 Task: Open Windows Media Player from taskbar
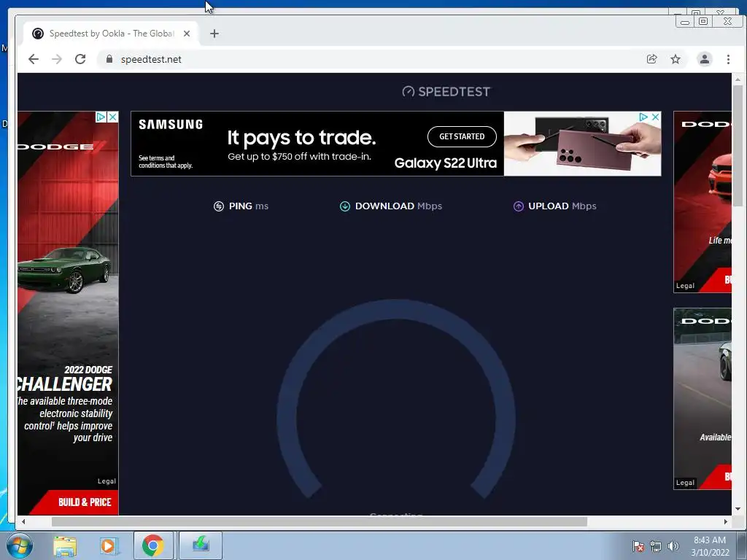click(109, 545)
